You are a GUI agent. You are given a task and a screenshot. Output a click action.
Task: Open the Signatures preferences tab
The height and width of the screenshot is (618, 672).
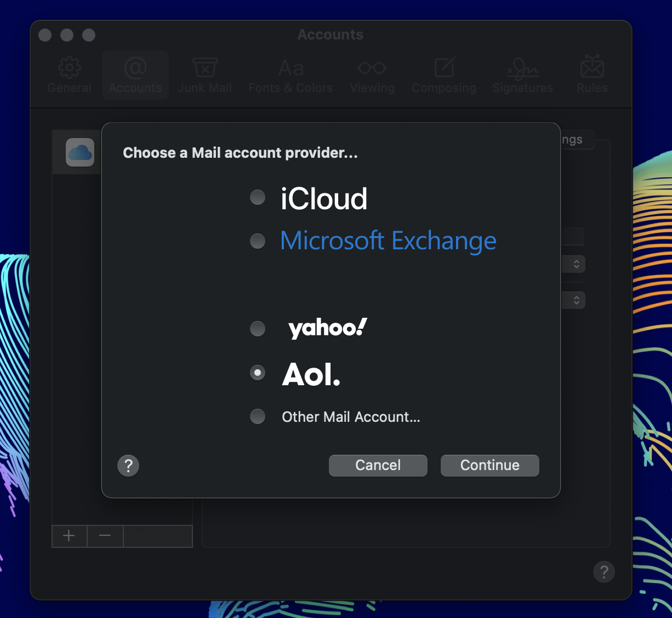pos(523,75)
